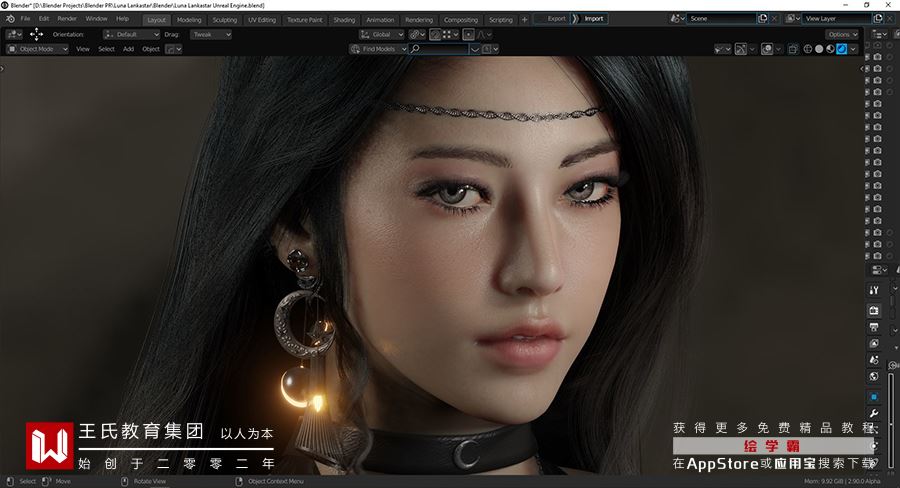Switch to solid viewport shading
Viewport: 900px width, 488px height.
(x=819, y=49)
